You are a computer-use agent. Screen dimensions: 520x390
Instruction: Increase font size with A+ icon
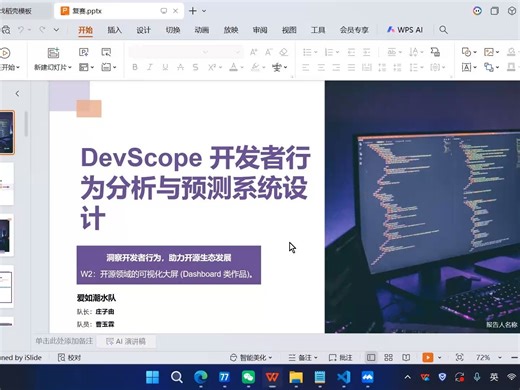254,52
